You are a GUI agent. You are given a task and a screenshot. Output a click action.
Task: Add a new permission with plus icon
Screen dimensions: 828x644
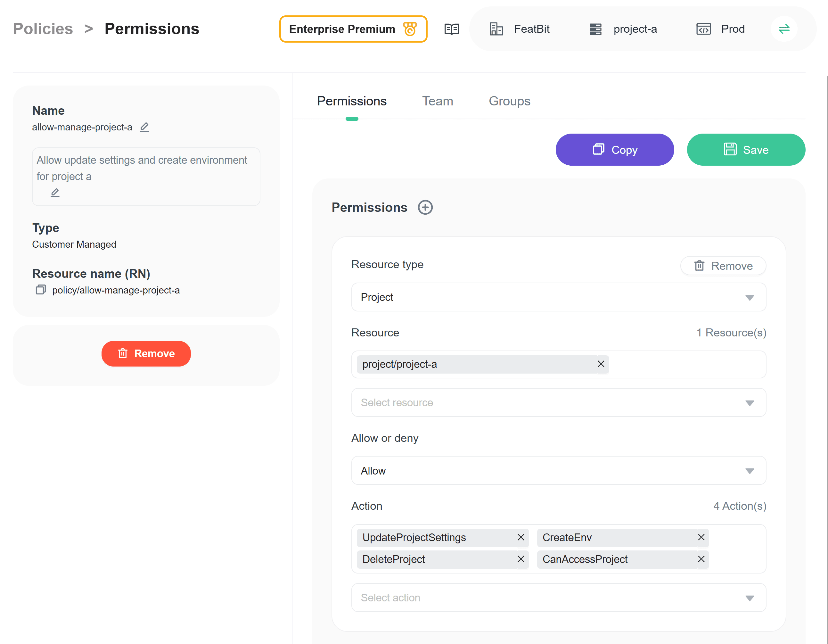coord(425,208)
